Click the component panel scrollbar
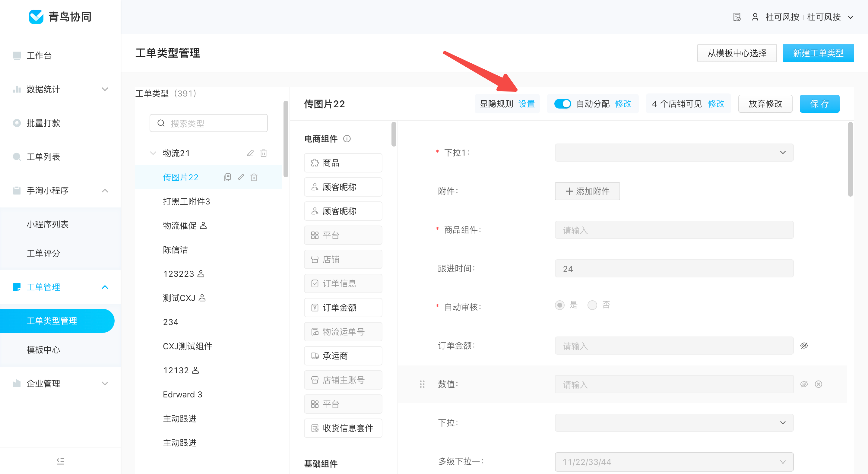This screenshot has width=868, height=474. pyautogui.click(x=394, y=134)
